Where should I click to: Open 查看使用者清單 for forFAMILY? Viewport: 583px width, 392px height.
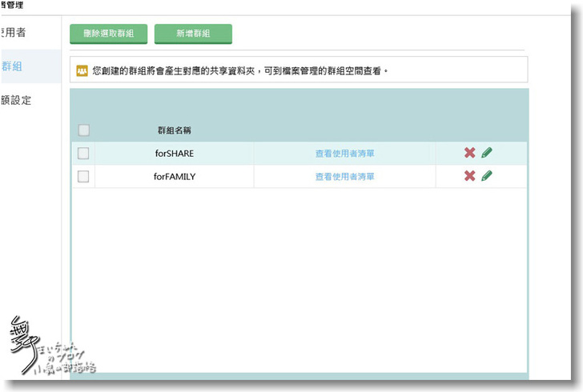(x=344, y=177)
